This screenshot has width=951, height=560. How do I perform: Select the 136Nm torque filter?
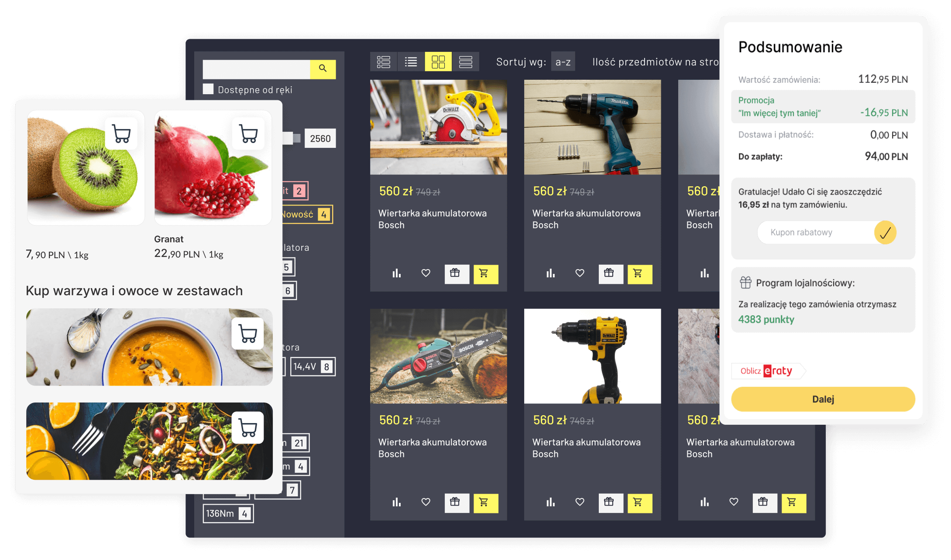pos(227,514)
